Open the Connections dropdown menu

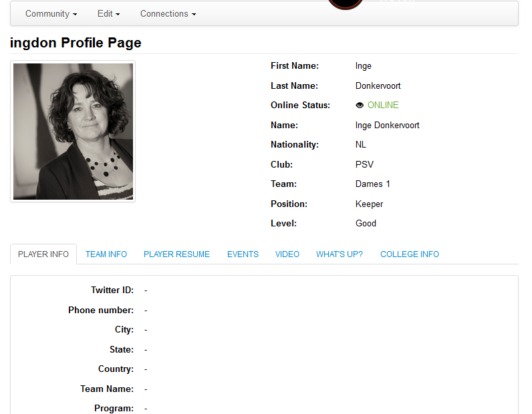168,14
